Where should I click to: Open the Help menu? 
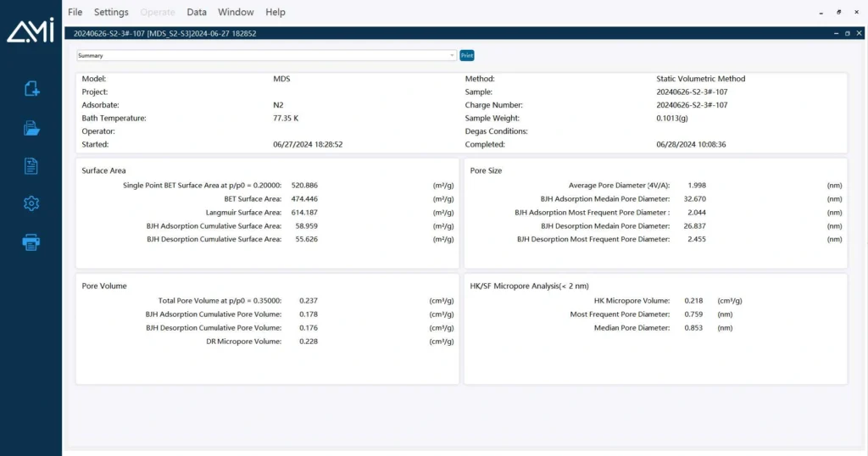275,13
